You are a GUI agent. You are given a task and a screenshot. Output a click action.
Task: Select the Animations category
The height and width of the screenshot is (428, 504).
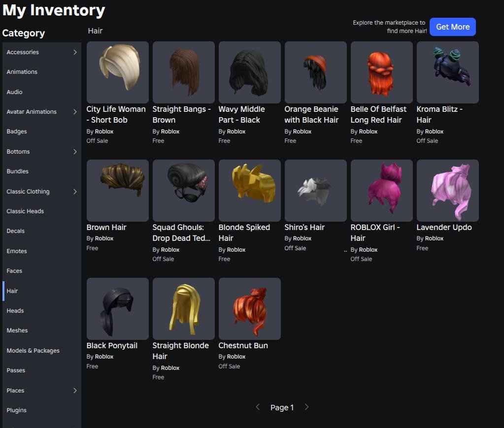click(42, 72)
